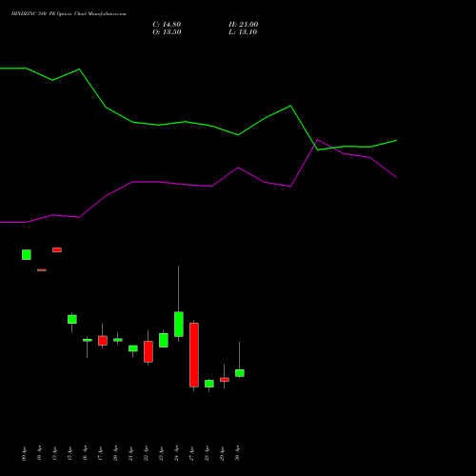Click the open value O: 13.50
Viewport: 476px width, 476px height.
click(167, 32)
